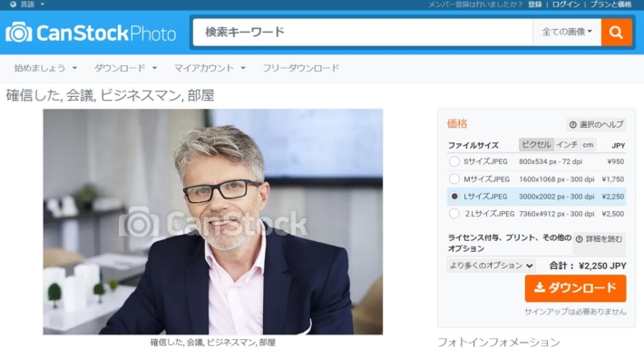
Task: Click the フォトインフォメーション heading
Action: (x=499, y=342)
